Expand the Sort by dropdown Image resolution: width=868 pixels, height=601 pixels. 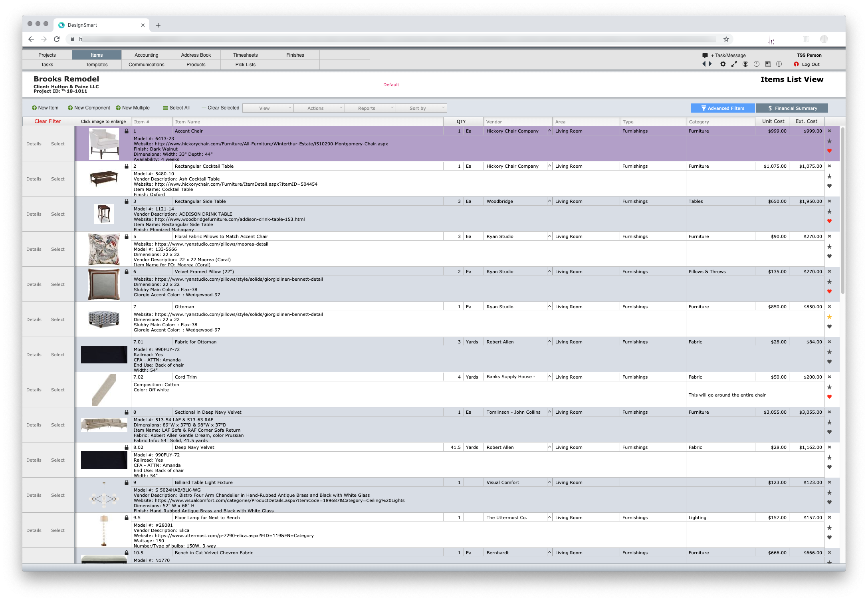click(421, 108)
